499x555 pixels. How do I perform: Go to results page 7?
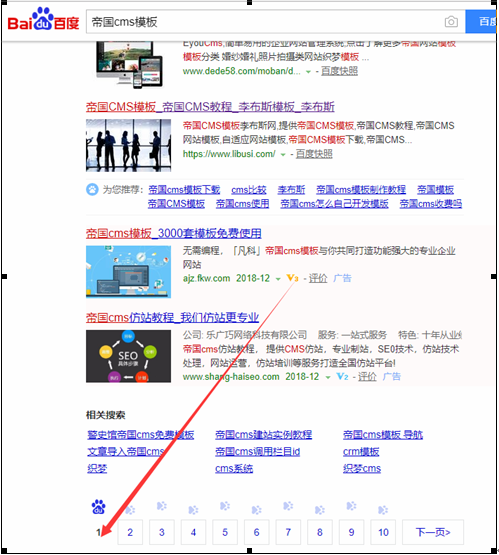click(288, 532)
